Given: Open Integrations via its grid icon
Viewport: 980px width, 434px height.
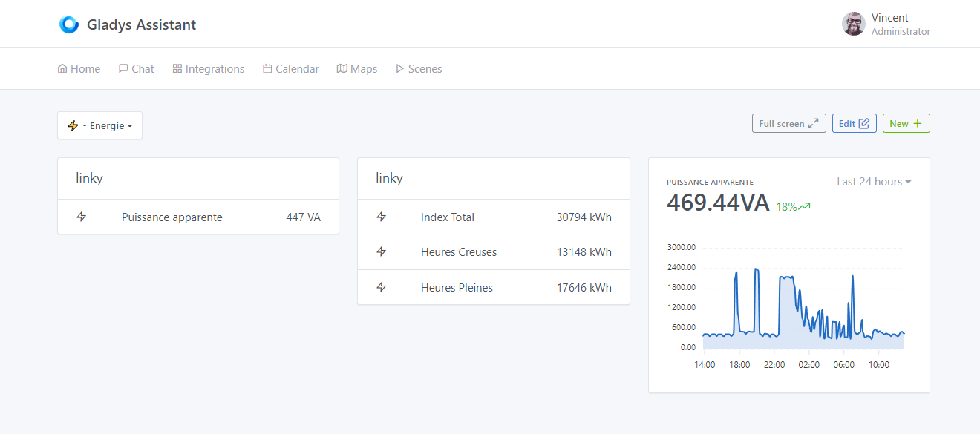Looking at the screenshot, I should point(177,68).
